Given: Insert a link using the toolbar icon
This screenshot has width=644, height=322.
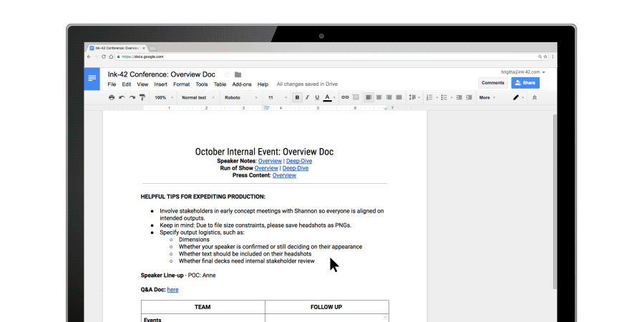Looking at the screenshot, I should [x=345, y=97].
